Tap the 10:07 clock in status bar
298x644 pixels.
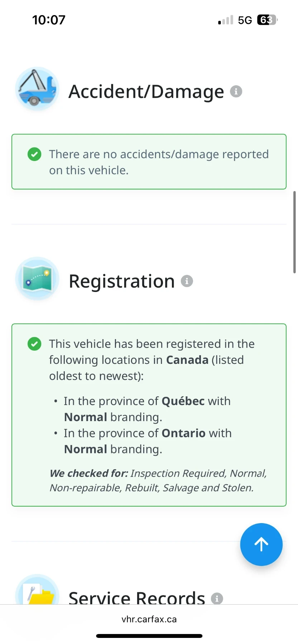[49, 20]
